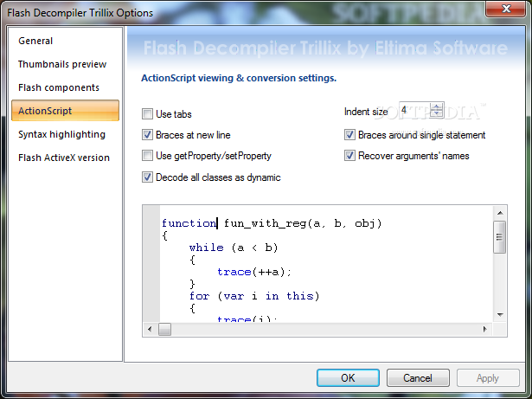Toggle Braces around single statement
This screenshot has width=532, height=399.
(349, 135)
